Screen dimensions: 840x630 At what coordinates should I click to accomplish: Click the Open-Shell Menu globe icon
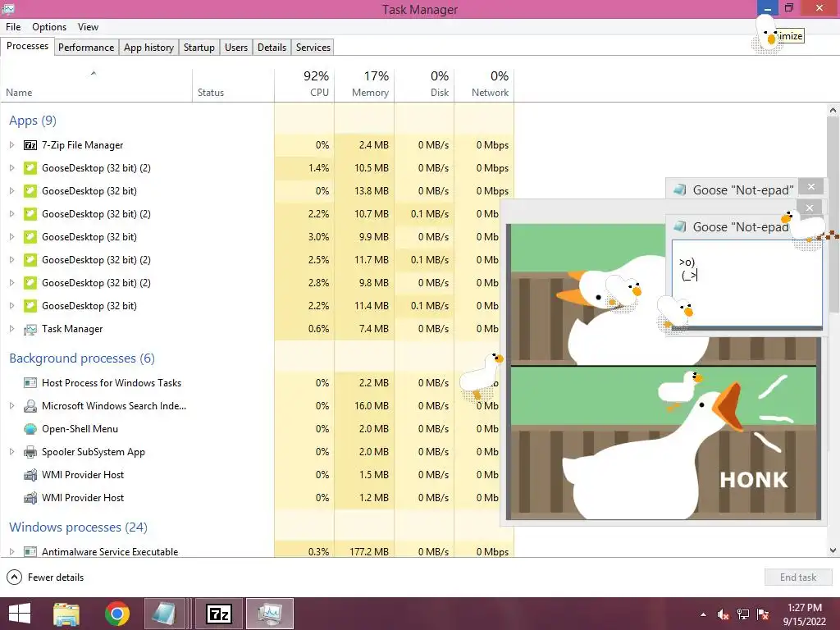click(30, 429)
